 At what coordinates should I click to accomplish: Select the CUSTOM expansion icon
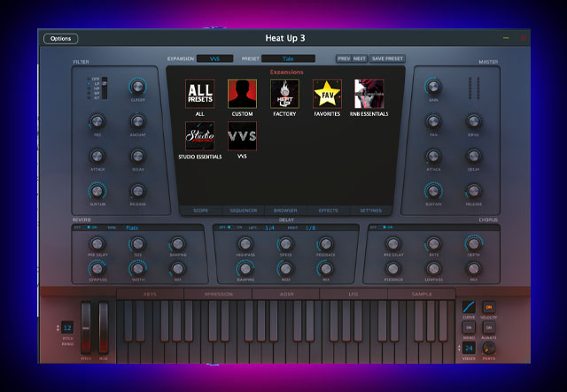(x=242, y=94)
